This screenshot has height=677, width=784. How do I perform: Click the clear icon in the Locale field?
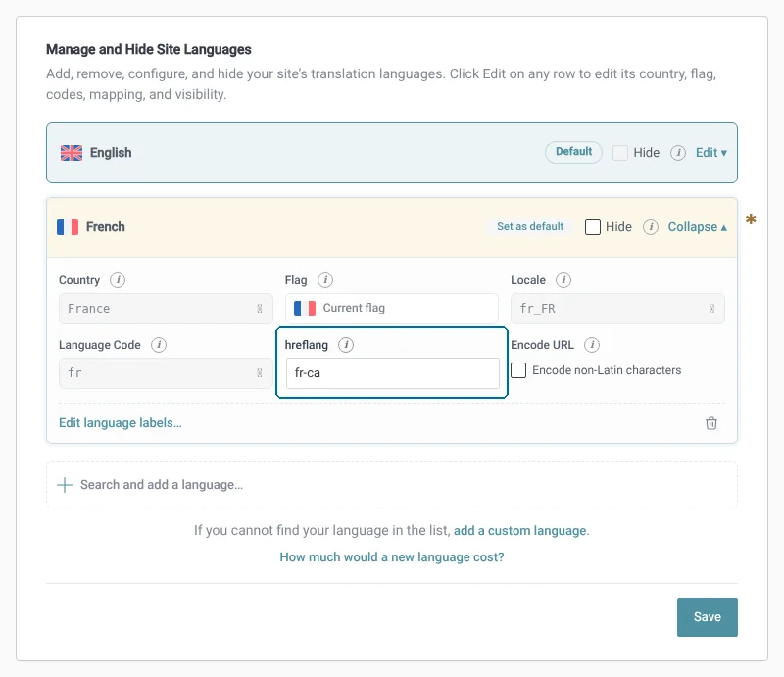[x=711, y=309]
